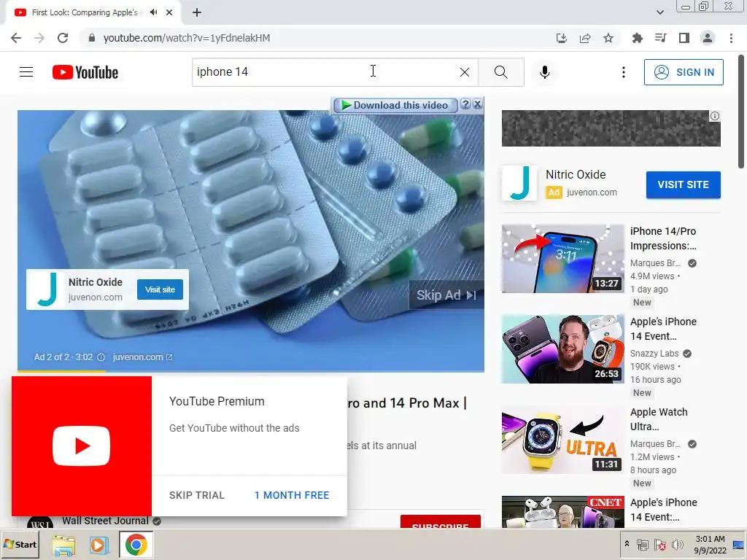
Task: Subscribe to Wall Street Journal channel
Action: [440, 522]
